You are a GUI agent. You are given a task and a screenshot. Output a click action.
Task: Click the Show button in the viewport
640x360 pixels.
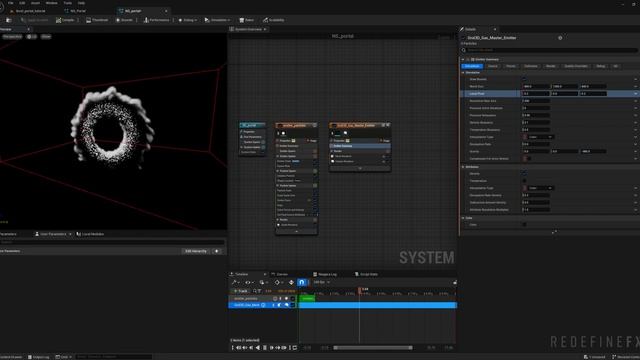pyautogui.click(x=46, y=36)
